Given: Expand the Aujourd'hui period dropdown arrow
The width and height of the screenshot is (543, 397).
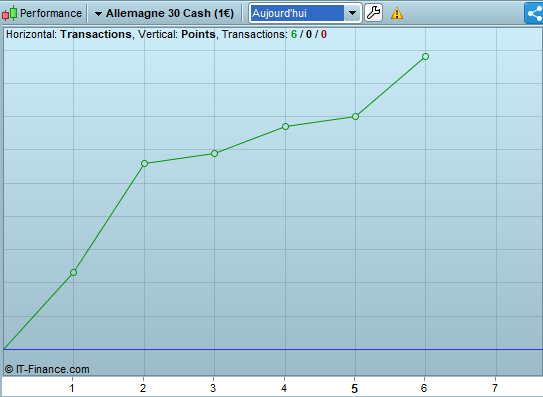Looking at the screenshot, I should click(353, 13).
